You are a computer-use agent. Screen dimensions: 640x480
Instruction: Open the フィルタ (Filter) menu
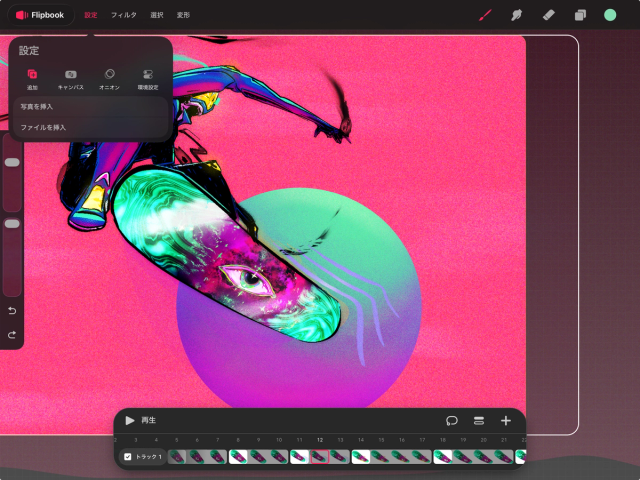point(123,15)
